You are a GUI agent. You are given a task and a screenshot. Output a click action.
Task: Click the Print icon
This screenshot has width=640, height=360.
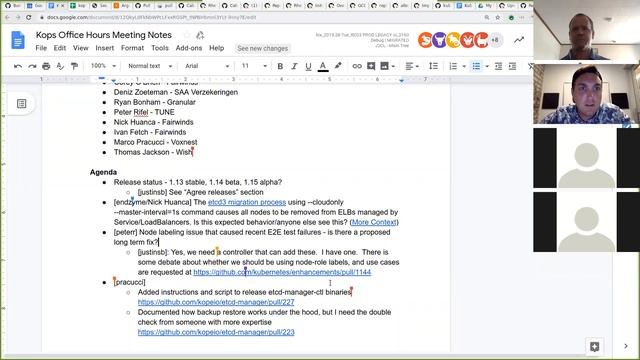click(x=46, y=66)
